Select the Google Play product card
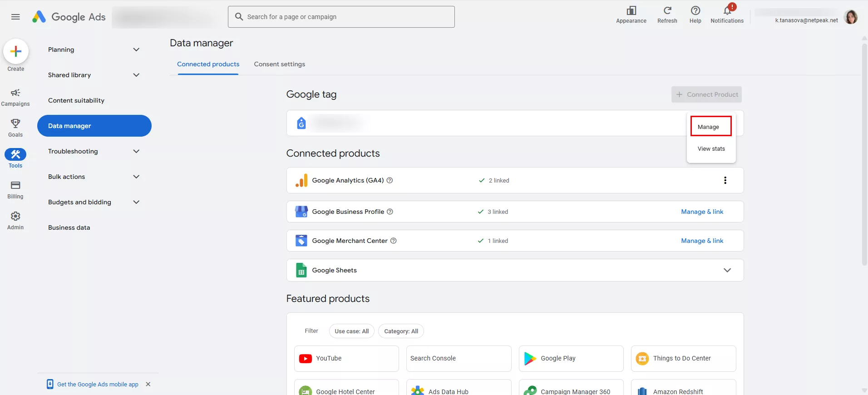The image size is (868, 395). [571, 359]
